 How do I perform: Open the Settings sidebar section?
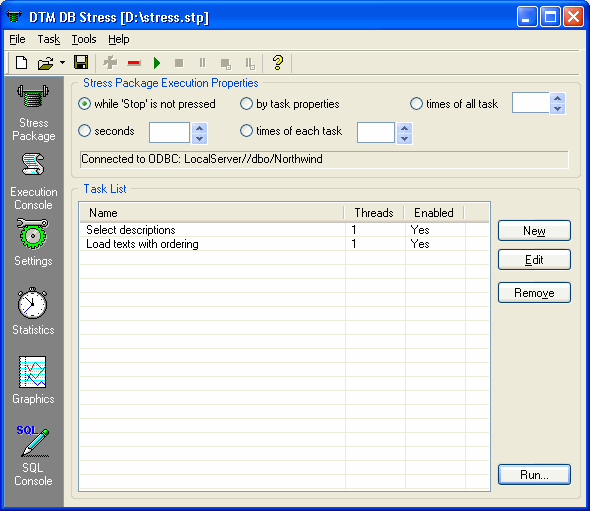[33, 243]
